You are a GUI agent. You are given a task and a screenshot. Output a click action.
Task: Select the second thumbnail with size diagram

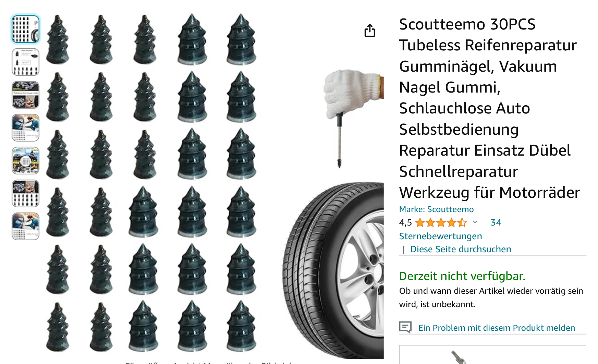click(26, 62)
